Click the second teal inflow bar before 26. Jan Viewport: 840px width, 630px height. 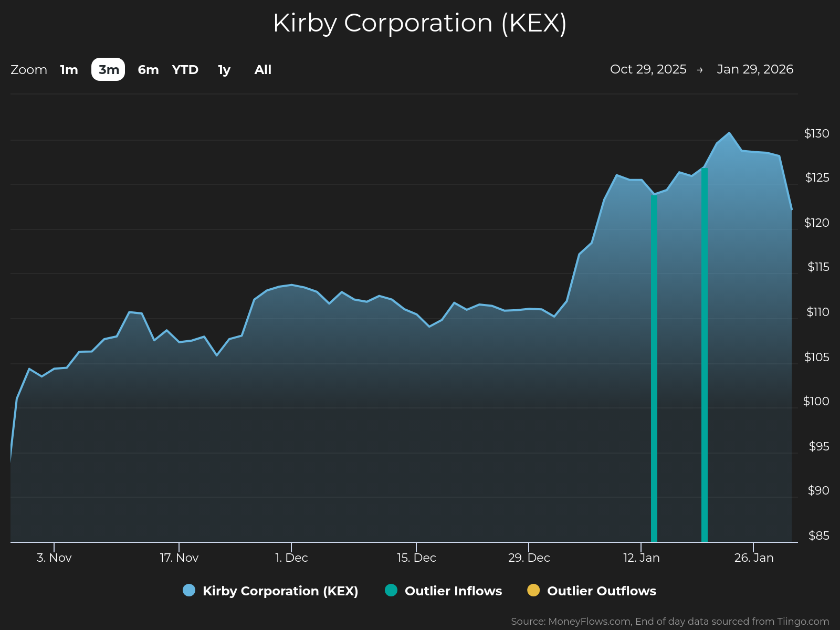(705, 355)
